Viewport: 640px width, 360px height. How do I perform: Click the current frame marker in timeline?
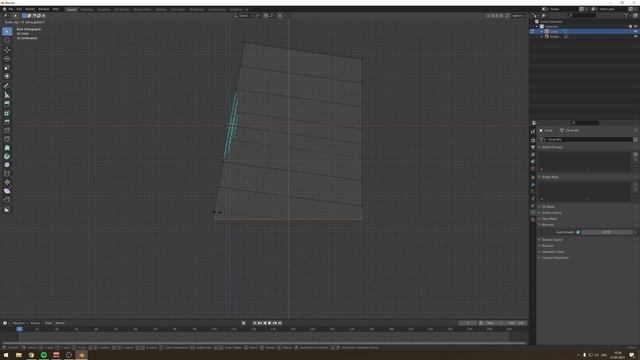[x=20, y=329]
